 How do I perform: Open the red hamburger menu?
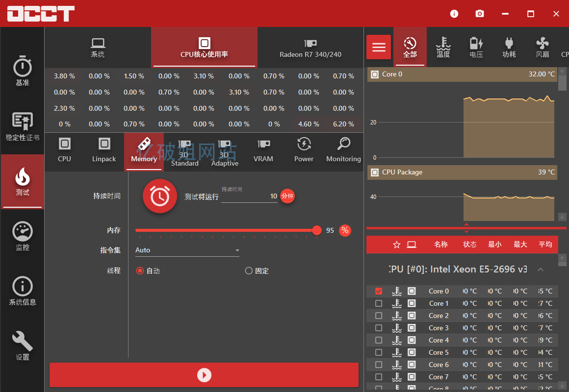pyautogui.click(x=379, y=47)
